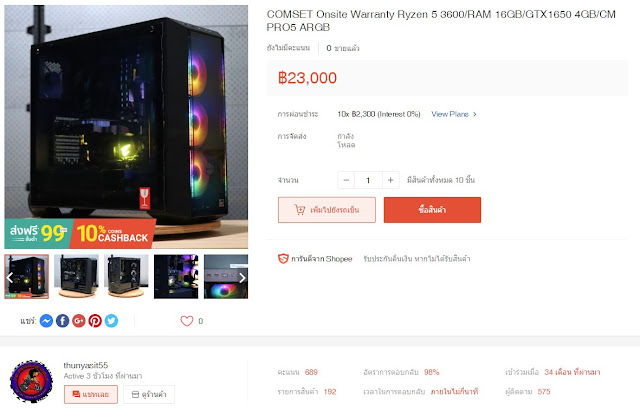Open seller thunyasit55 avatar
Screen dimensions: 640x416
click(31, 381)
